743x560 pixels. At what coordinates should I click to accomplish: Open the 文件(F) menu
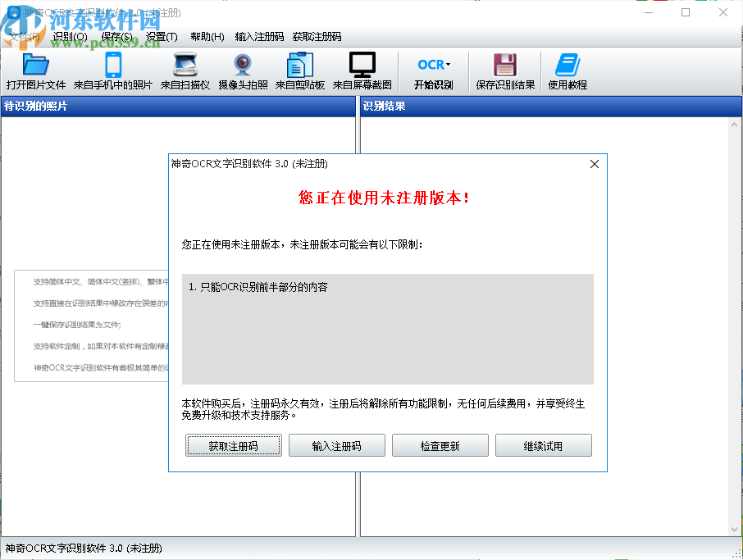coord(22,36)
